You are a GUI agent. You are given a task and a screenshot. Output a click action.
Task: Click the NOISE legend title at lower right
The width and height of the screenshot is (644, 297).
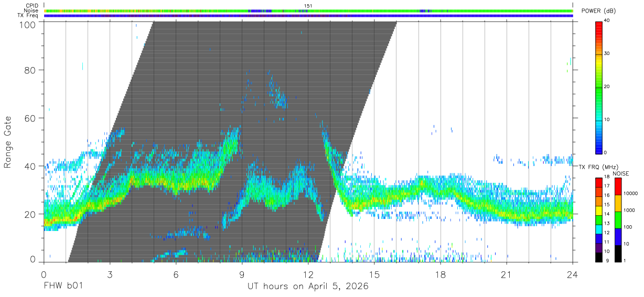click(x=620, y=173)
